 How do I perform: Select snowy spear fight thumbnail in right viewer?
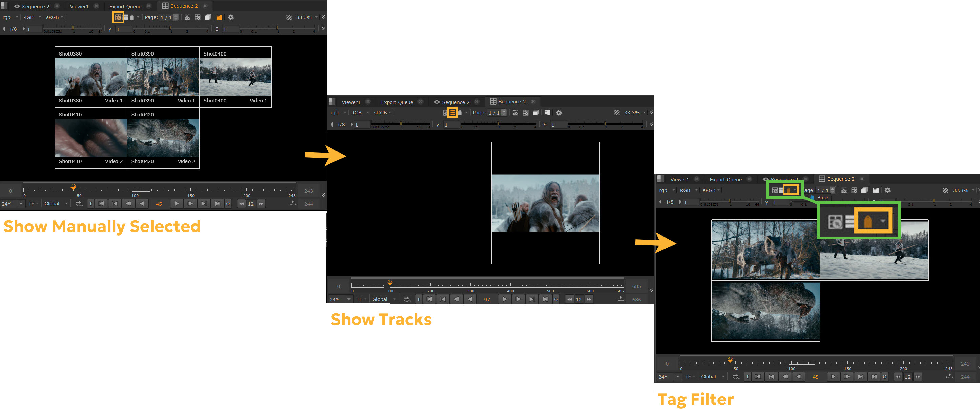[x=874, y=250]
